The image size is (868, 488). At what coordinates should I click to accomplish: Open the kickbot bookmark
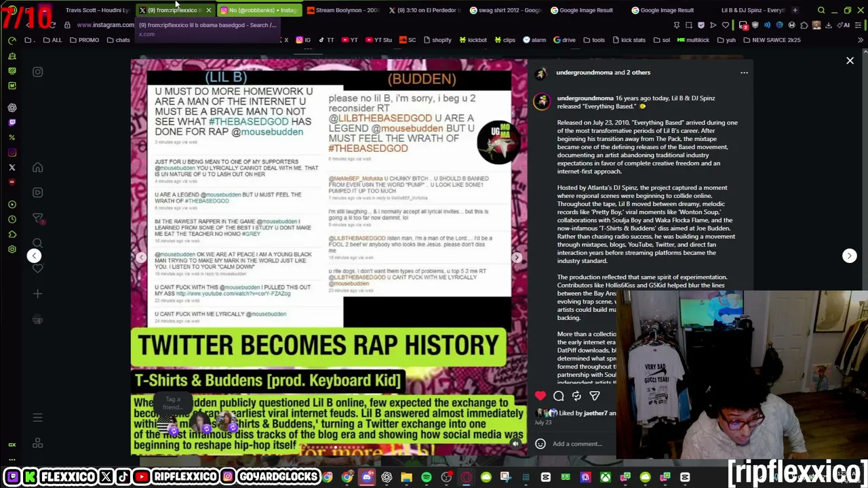coord(473,40)
